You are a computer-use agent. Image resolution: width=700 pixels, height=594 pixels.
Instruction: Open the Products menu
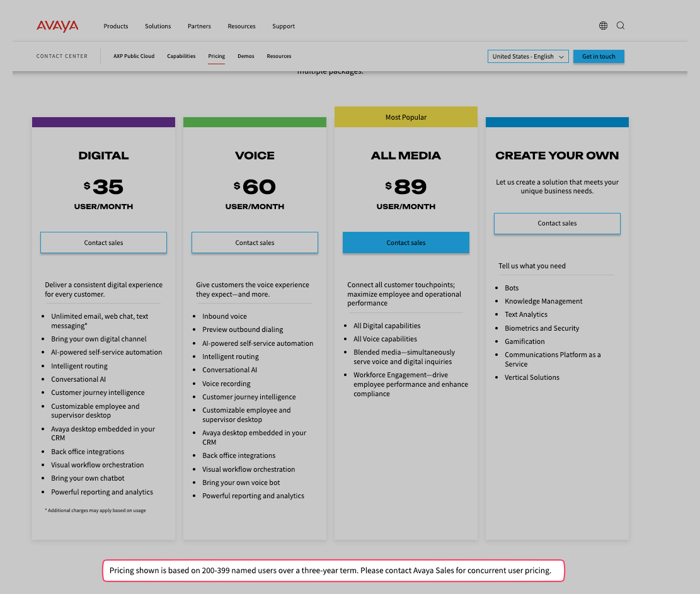[116, 26]
